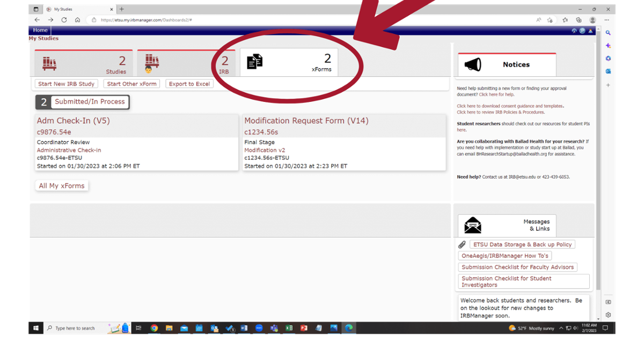Switch to the IRB tile tab
The image size is (644, 338).
[186, 64]
